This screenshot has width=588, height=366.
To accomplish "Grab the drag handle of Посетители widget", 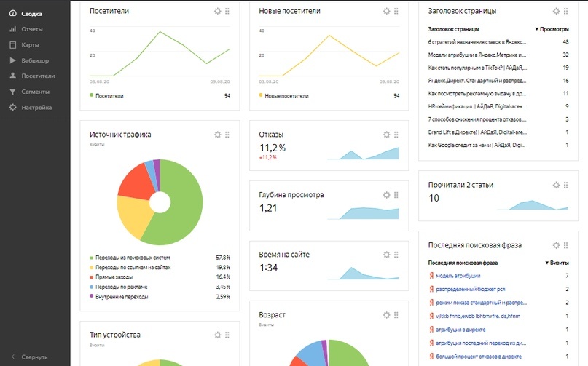I will click(x=227, y=11).
